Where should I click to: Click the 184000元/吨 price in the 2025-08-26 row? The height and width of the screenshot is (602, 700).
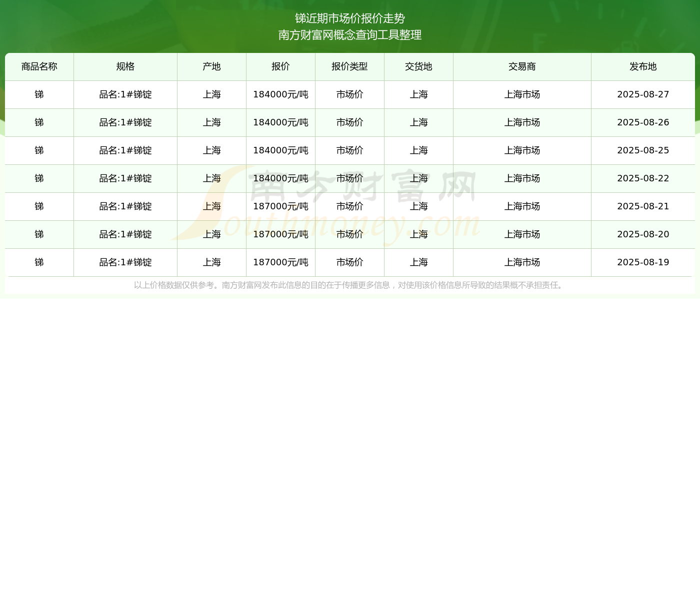click(281, 122)
